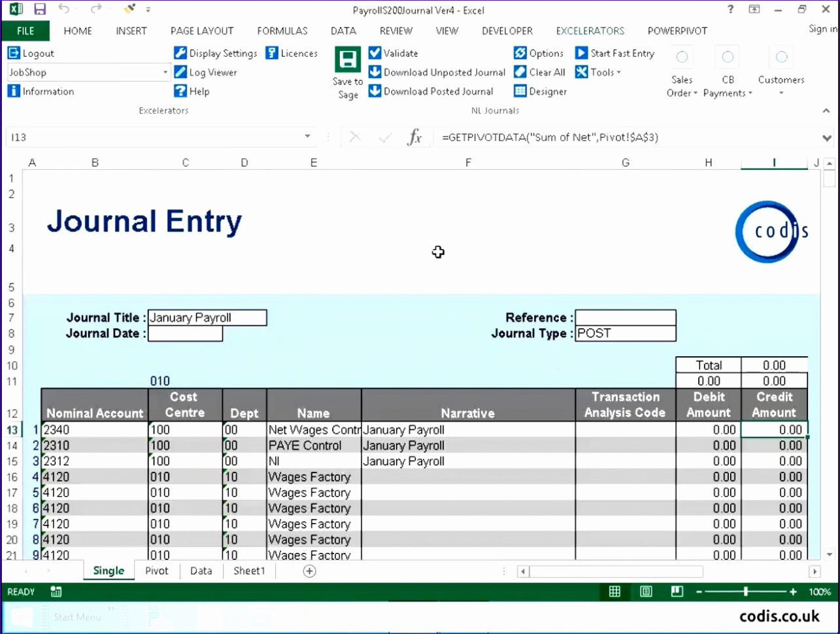Open the Pivot sheet tab
840x634 pixels.
156,571
